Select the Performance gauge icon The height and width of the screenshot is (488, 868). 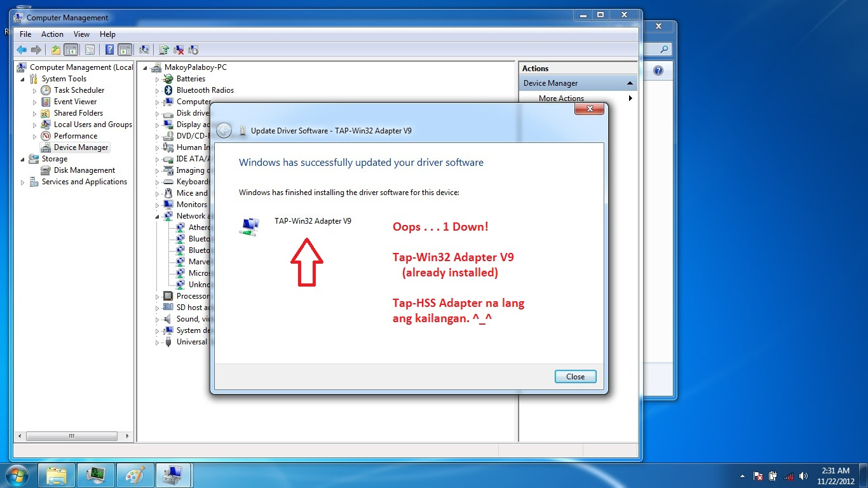tap(46, 136)
